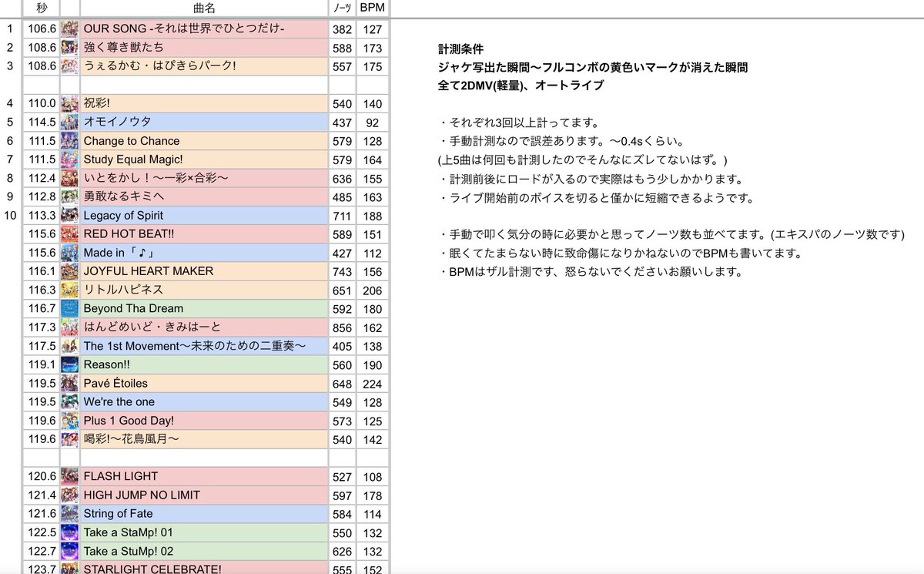Click the 'JOYFUL HEART MAKER' song cell
This screenshot has height=574, width=924.
204,271
